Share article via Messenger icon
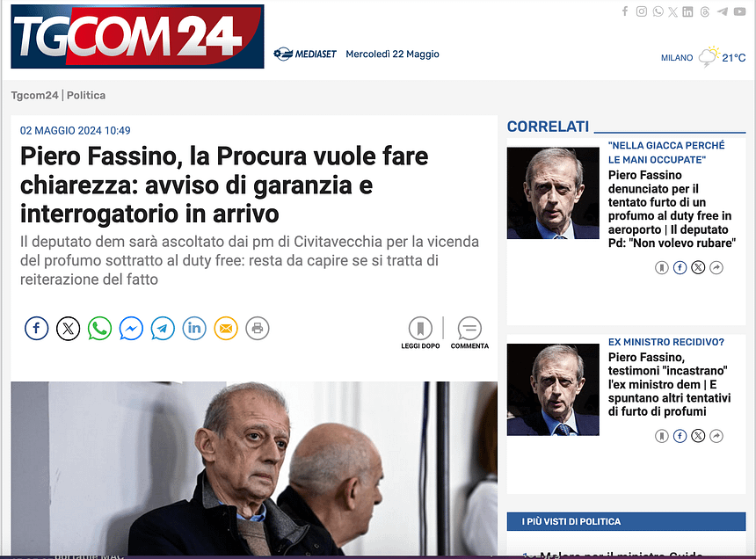The width and height of the screenshot is (756, 559). click(131, 328)
